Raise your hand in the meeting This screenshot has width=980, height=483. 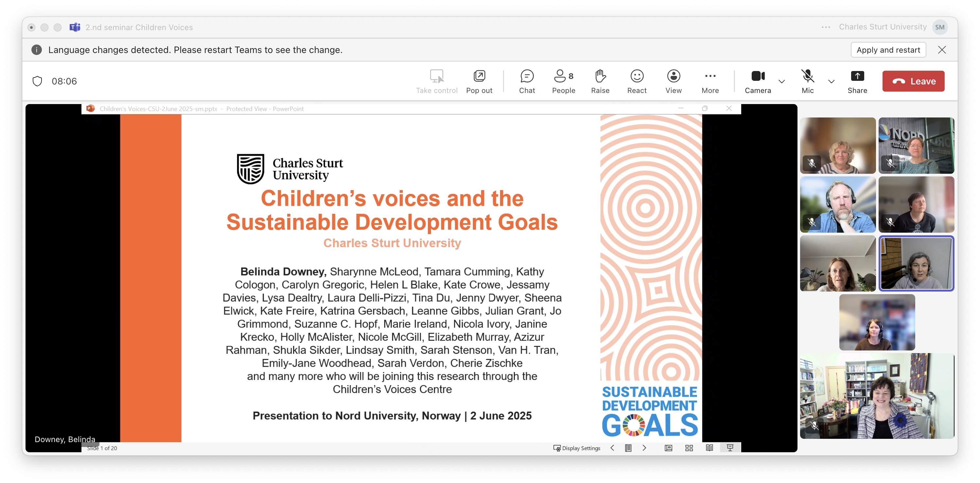[x=600, y=81]
